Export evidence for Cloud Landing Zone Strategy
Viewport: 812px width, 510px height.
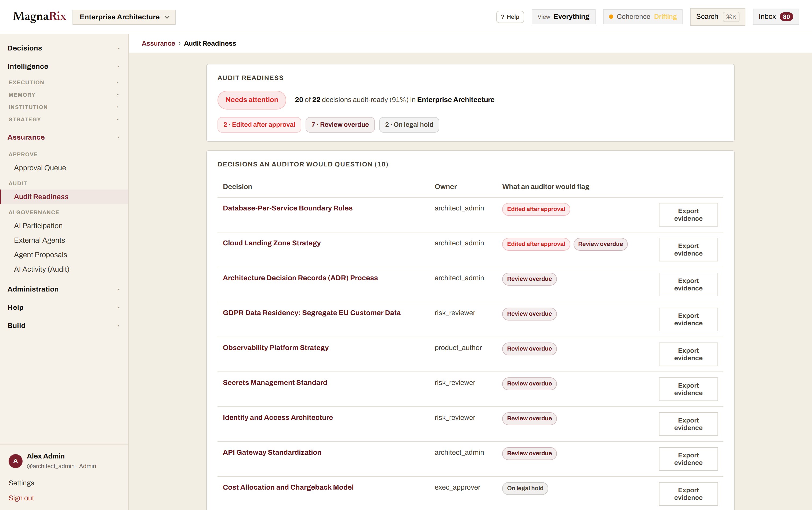click(688, 249)
